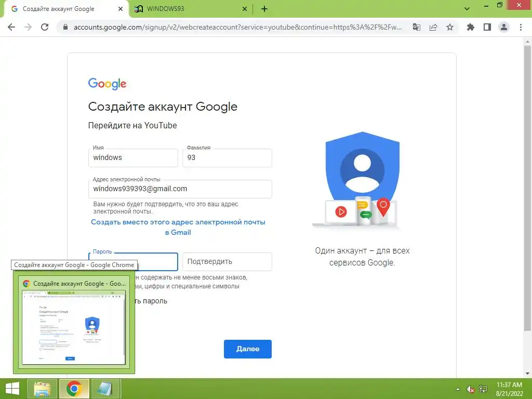The height and width of the screenshot is (399, 532).
Task: Go back using the browser back arrow
Action: [x=11, y=27]
